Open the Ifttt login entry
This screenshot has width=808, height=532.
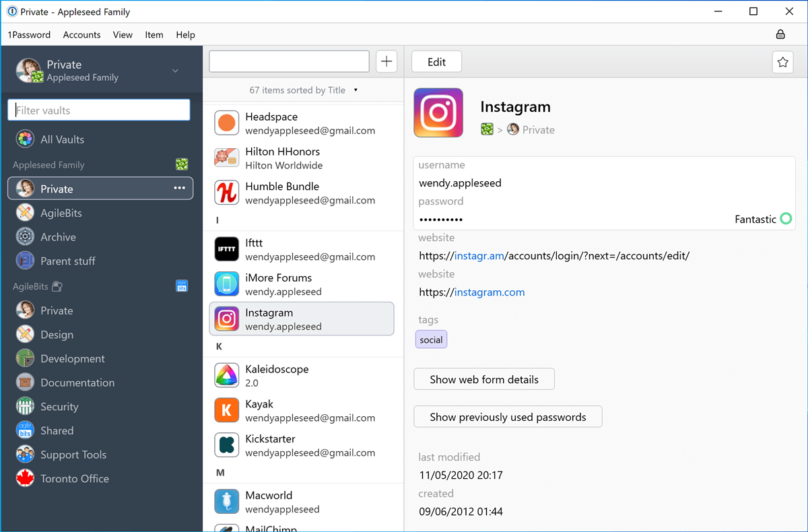302,249
